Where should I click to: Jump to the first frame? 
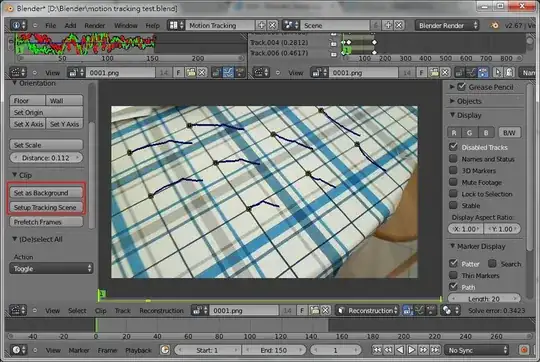(377, 350)
